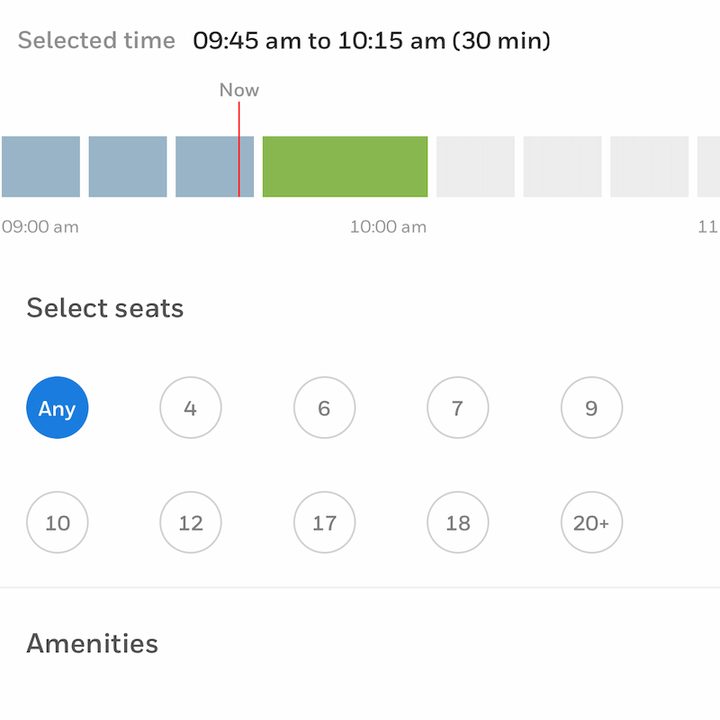
Task: Click the partially visible gray slot near 11
Action: [x=709, y=167]
